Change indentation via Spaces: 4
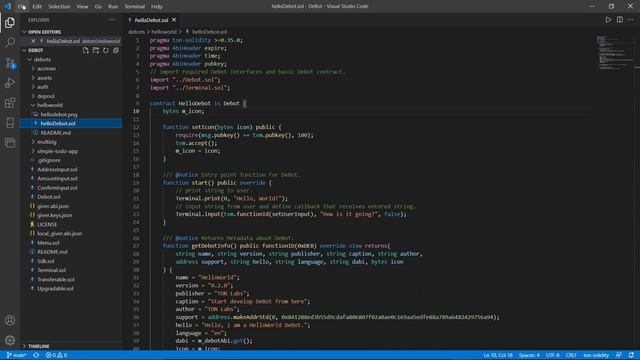Viewport: 640px width, 360px height. [x=529, y=355]
